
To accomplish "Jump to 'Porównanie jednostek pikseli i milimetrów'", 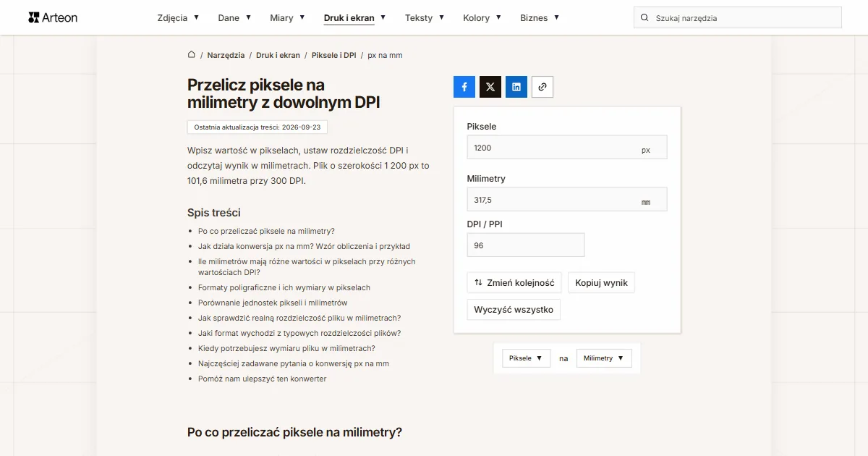I will tap(273, 303).
